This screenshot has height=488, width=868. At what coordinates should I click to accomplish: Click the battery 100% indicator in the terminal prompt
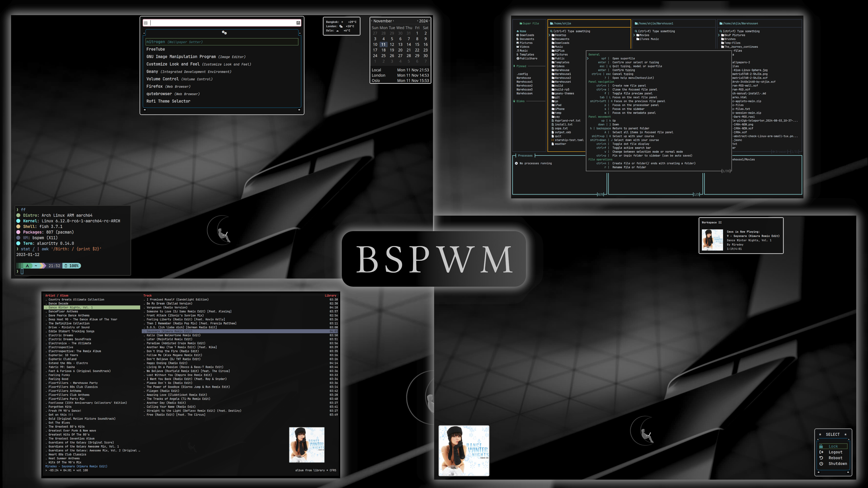click(71, 266)
